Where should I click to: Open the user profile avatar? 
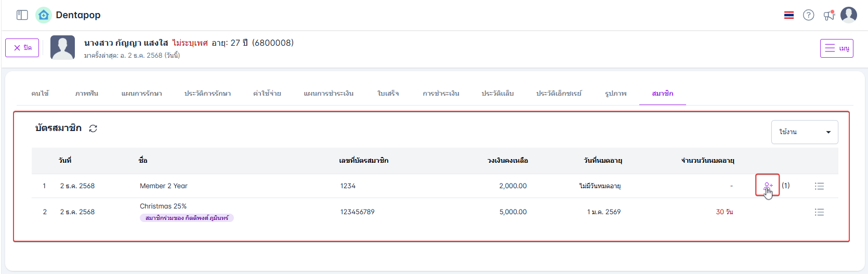[x=848, y=15]
